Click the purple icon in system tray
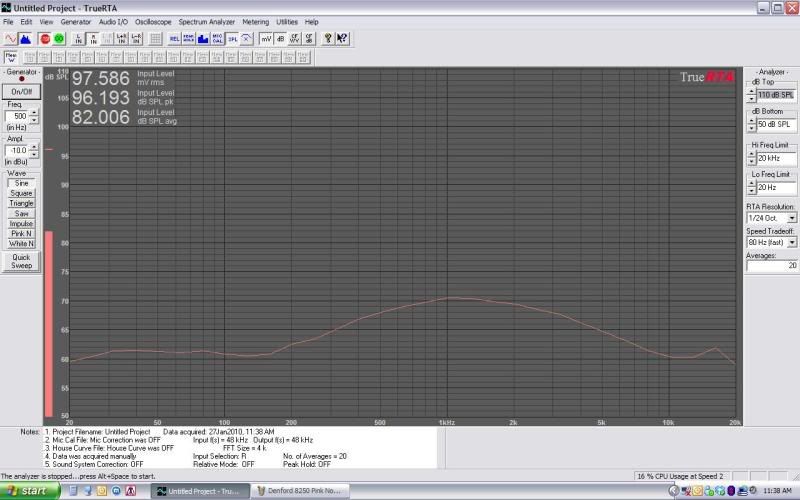This screenshot has width=800, height=500. tap(731, 491)
